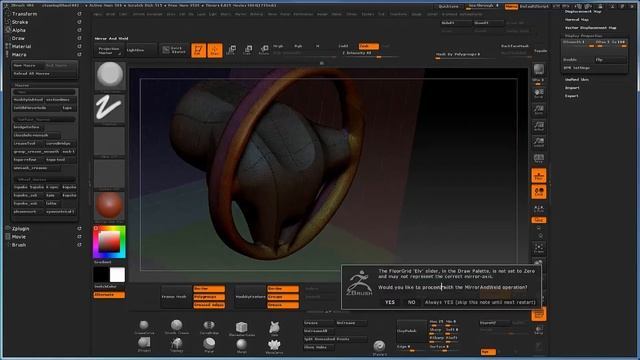Open the Unified Skin subpalette
Viewport: 640px width, 360px height.
tap(577, 80)
